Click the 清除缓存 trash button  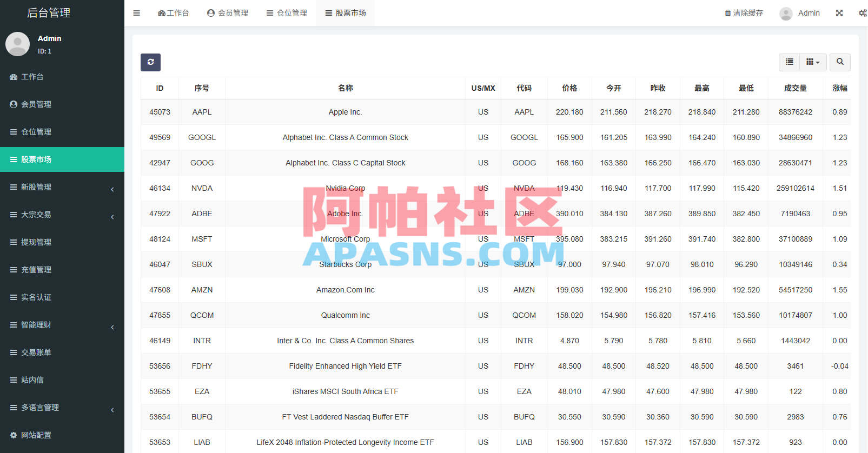pos(744,13)
